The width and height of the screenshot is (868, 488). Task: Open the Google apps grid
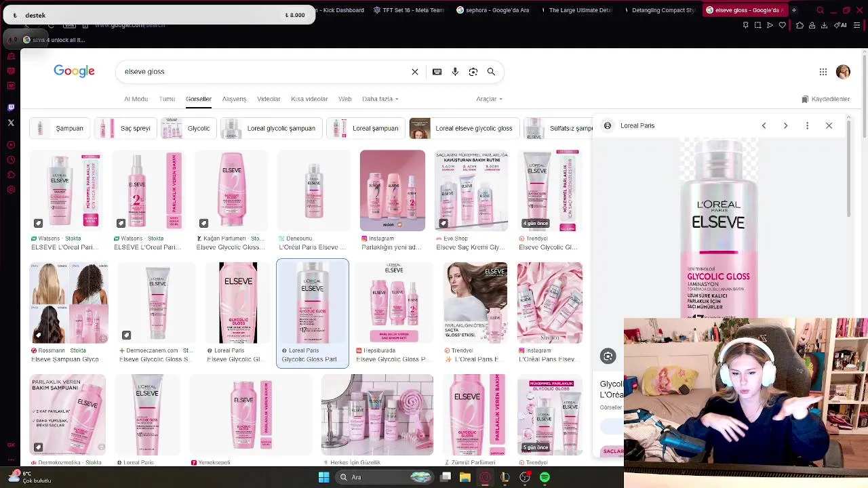tap(823, 72)
